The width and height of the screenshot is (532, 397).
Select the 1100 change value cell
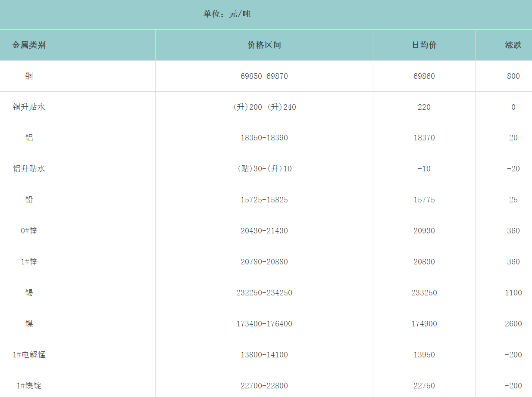pos(513,293)
